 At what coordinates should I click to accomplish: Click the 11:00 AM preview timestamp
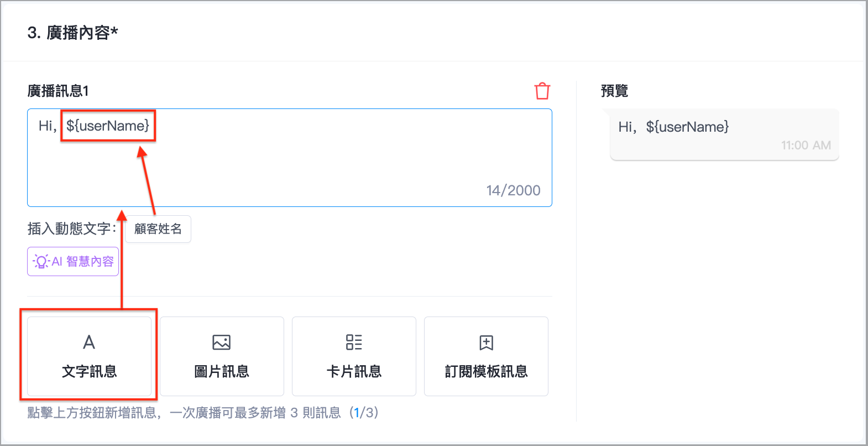click(x=806, y=146)
